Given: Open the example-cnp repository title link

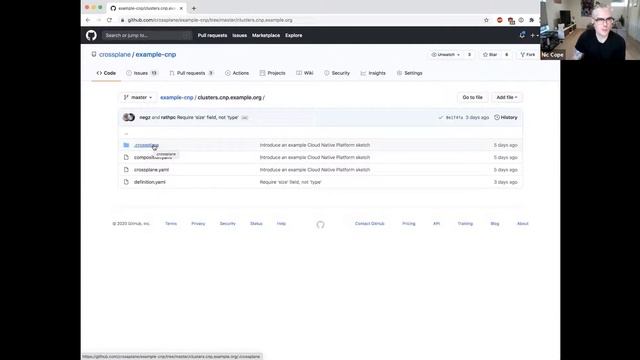Looking at the screenshot, I should pyautogui.click(x=156, y=55).
